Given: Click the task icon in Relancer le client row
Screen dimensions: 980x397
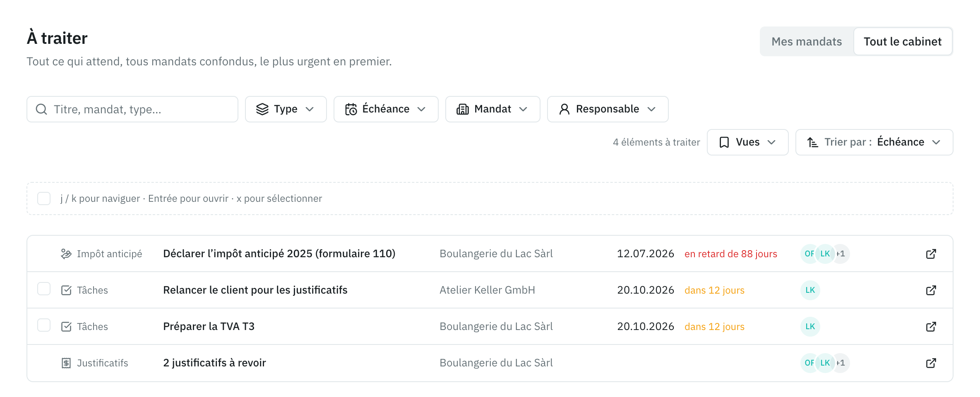Looking at the screenshot, I should pyautogui.click(x=66, y=290).
